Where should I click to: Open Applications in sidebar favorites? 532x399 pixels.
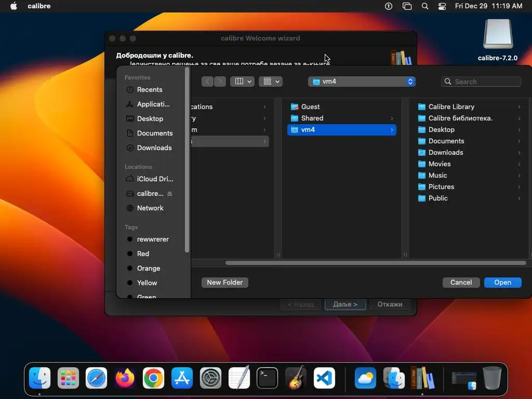[149, 104]
